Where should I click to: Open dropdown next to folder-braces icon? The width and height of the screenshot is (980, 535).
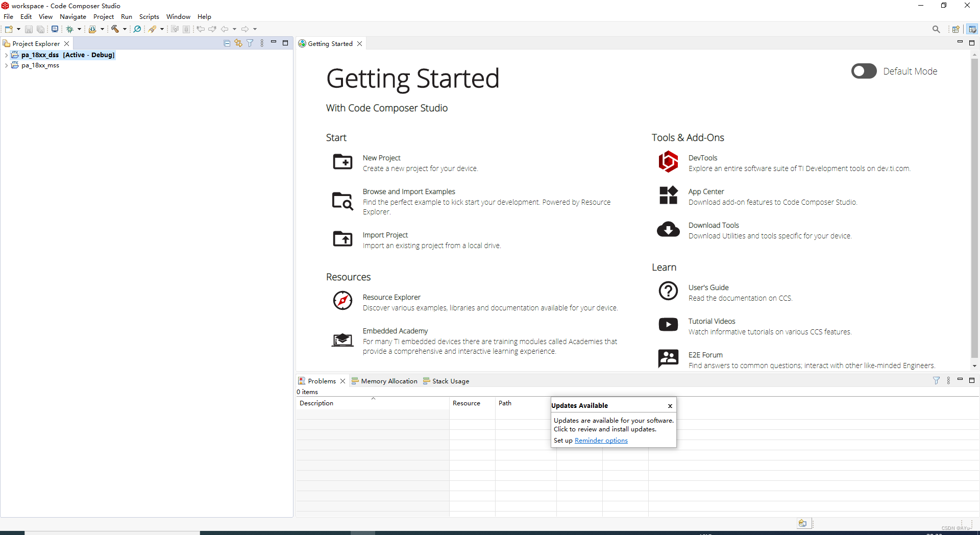coord(102,29)
